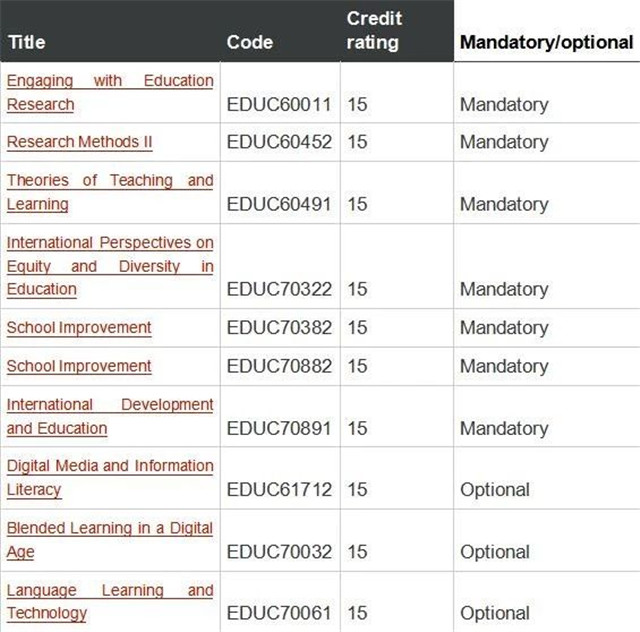Viewport: 640px width, 632px height.
Task: Open International Development and Education link
Action: 110,416
